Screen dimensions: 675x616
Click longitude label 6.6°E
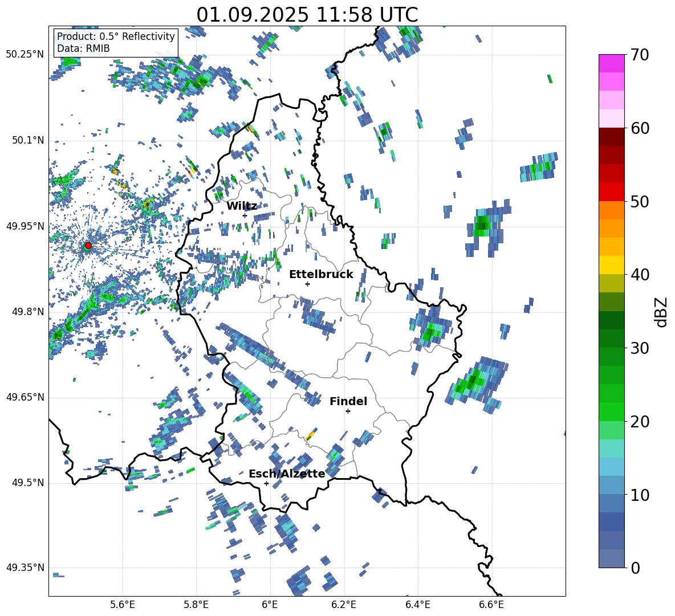coord(491,605)
